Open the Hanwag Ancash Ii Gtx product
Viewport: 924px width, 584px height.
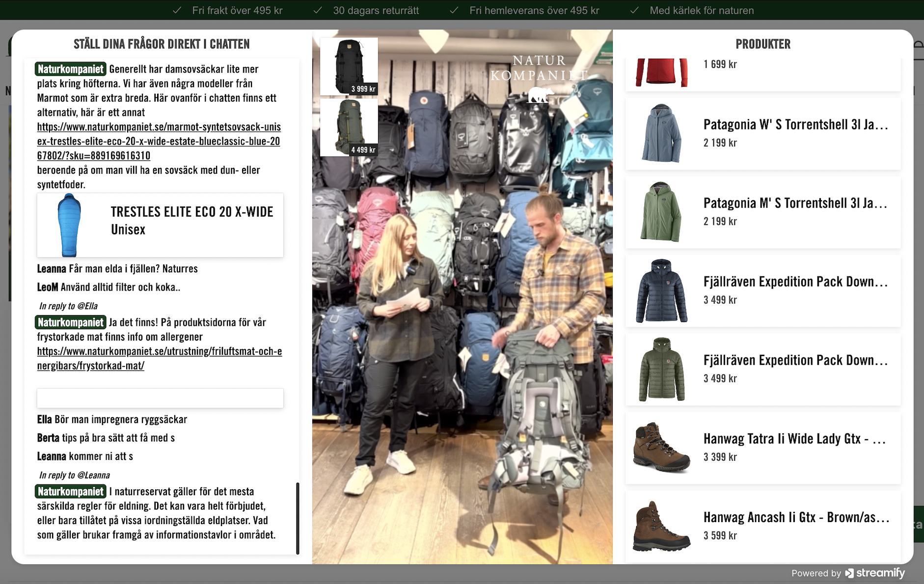pos(763,526)
